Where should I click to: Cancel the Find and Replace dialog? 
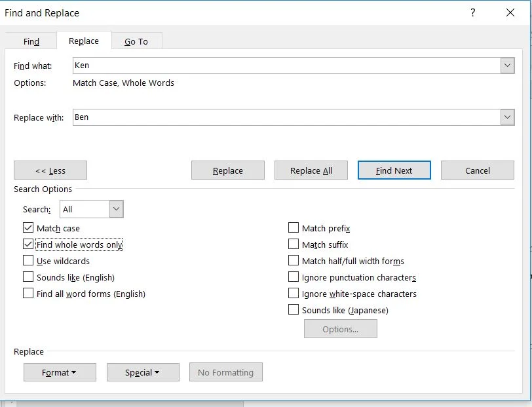pyautogui.click(x=478, y=170)
